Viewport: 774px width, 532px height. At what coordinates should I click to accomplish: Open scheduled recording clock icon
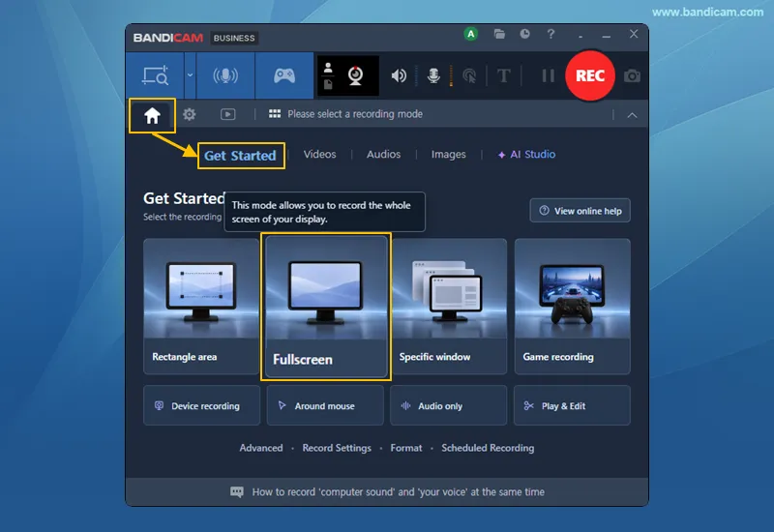pos(524,34)
